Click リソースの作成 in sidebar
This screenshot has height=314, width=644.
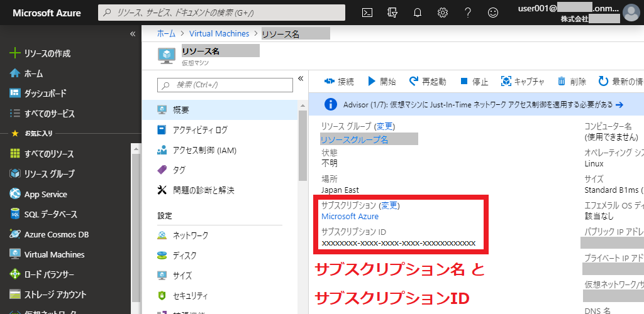coord(40,53)
